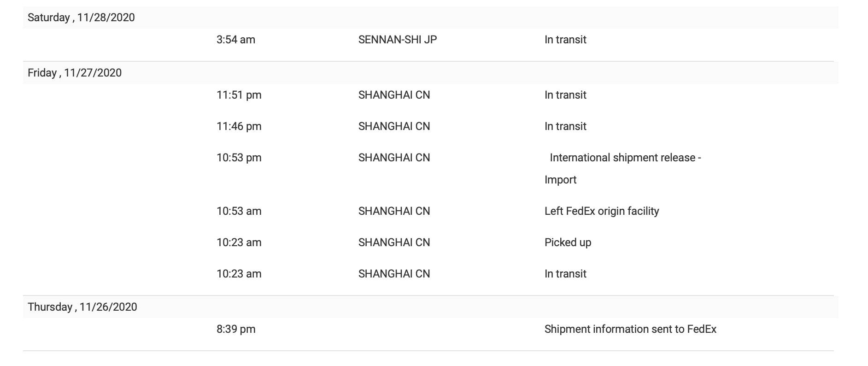Click the Saturday, 11/28/2020 date header
Viewport: 868px width, 366px height.
click(x=81, y=18)
